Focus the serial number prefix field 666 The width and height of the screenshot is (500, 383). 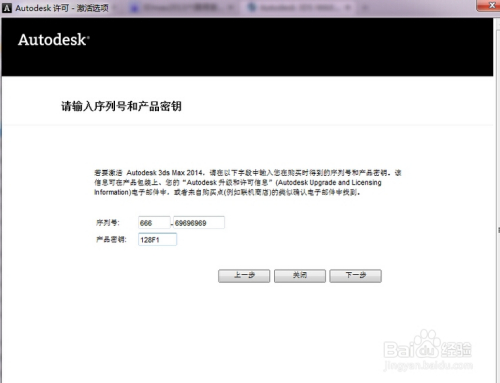point(154,223)
